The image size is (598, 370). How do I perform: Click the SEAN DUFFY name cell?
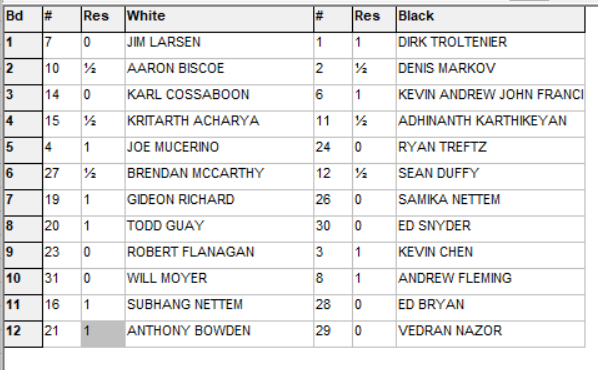(x=490, y=177)
